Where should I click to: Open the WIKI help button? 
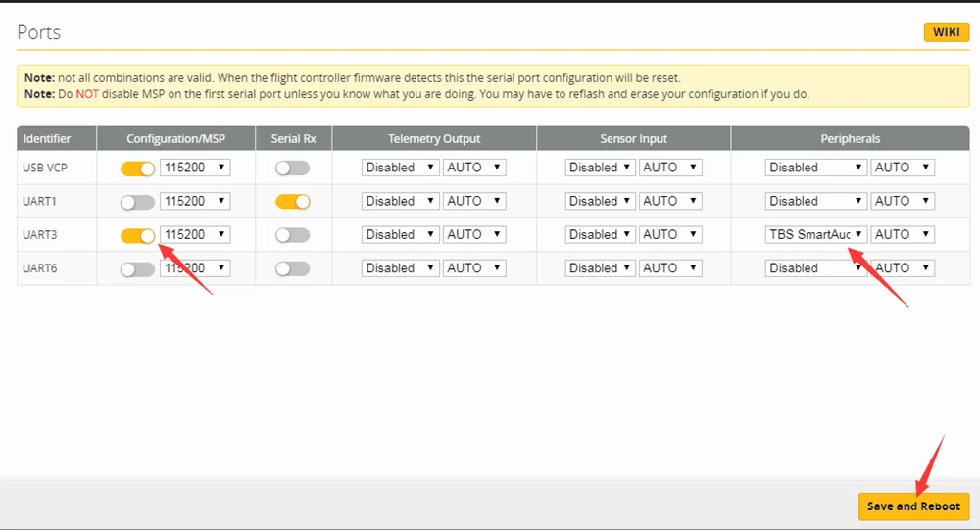coord(947,32)
